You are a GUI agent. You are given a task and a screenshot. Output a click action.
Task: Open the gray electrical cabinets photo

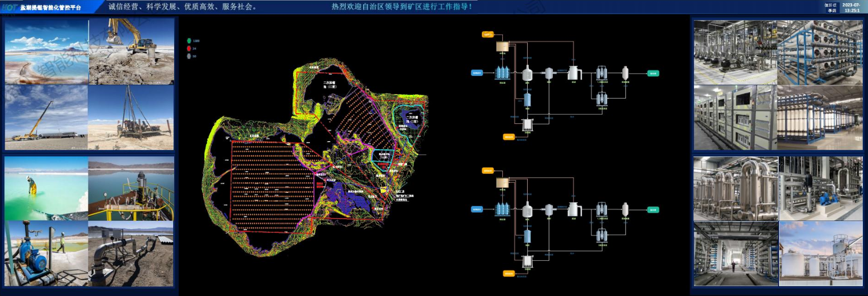coord(735,117)
